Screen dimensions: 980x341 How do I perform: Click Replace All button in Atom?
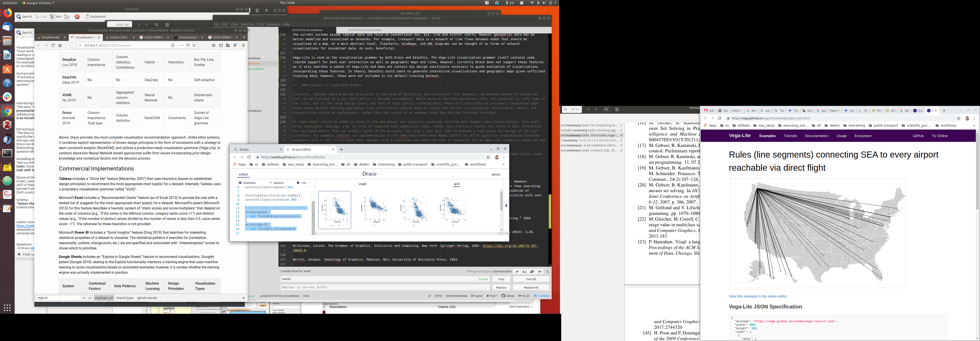(x=531, y=287)
